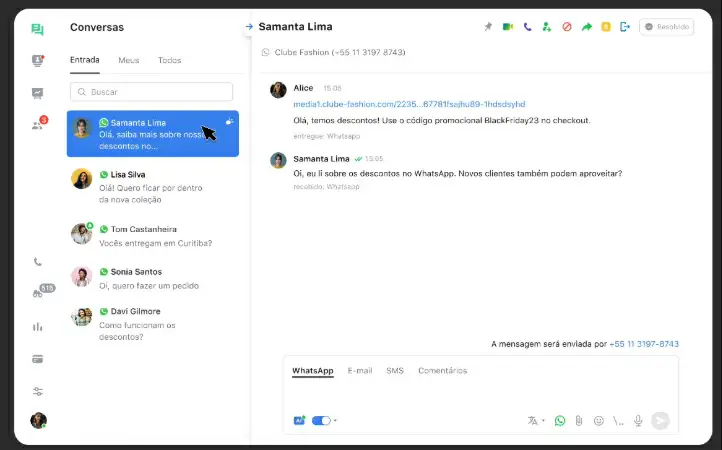722x450 pixels.
Task: Click the red block icon in header
Action: tap(567, 27)
